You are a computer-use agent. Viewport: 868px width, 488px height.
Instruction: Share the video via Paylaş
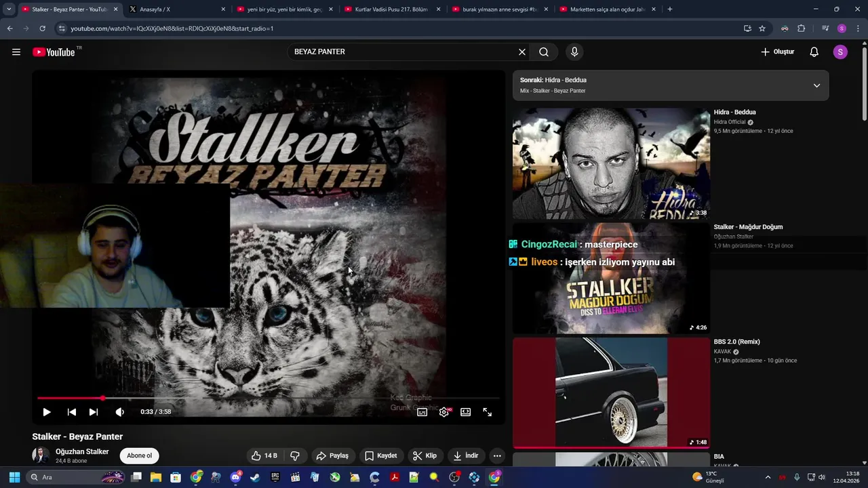tap(332, 455)
